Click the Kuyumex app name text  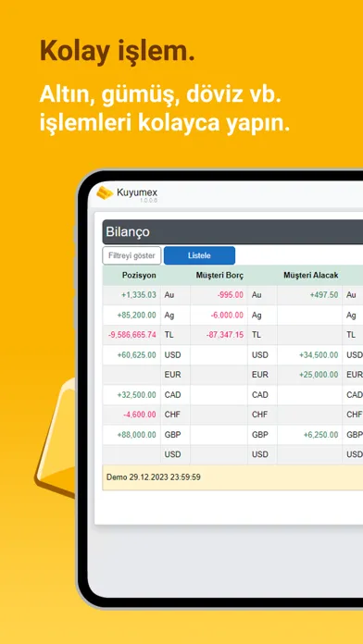tap(137, 192)
